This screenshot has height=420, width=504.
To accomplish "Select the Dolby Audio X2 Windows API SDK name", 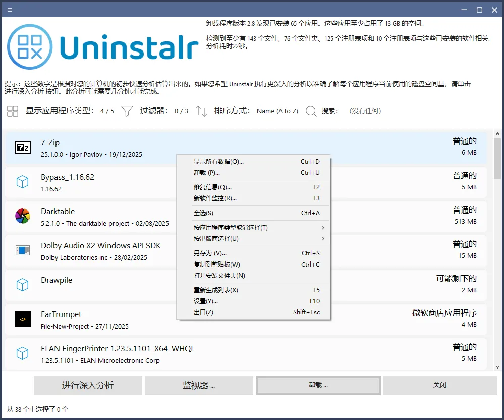I will coord(100,246).
